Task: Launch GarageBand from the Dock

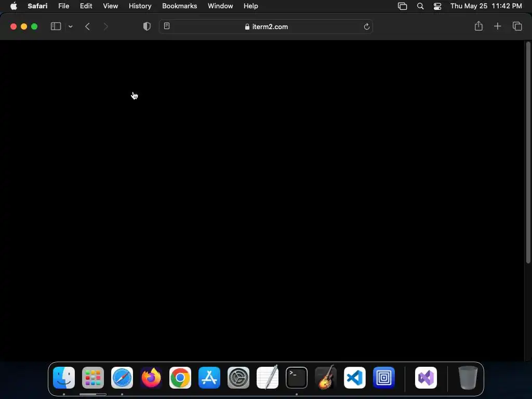Action: [326, 377]
